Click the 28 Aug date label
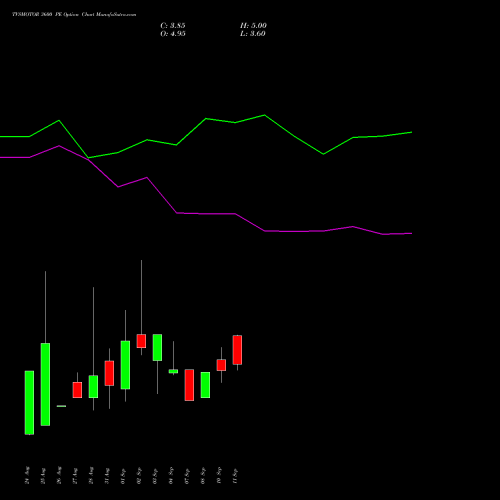500x500 pixels. (x=91, y=475)
